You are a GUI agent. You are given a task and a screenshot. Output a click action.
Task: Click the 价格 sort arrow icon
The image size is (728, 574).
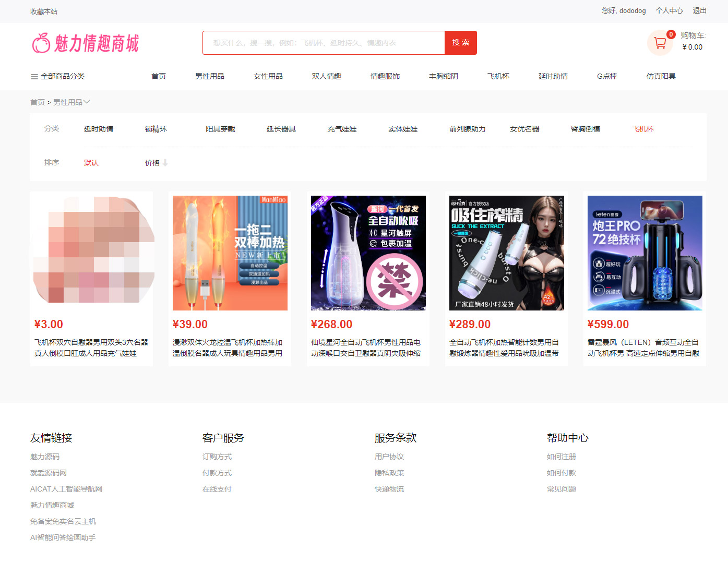tap(165, 163)
